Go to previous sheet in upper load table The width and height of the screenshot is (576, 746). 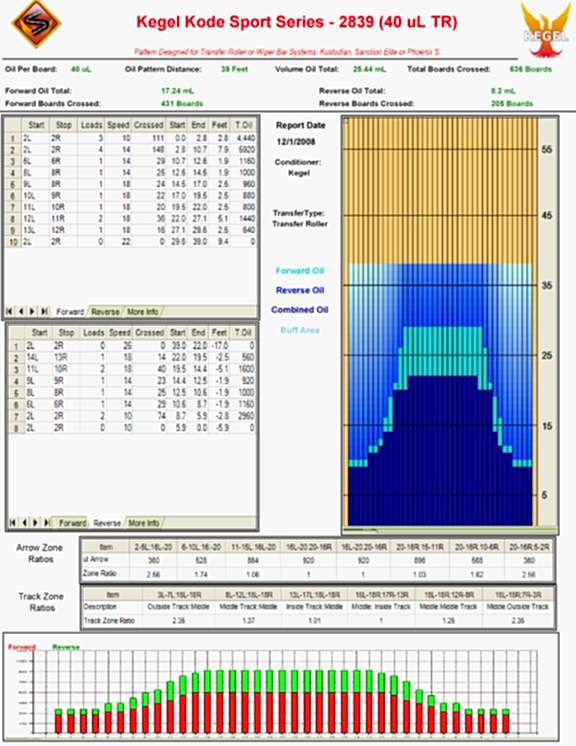click(21, 311)
